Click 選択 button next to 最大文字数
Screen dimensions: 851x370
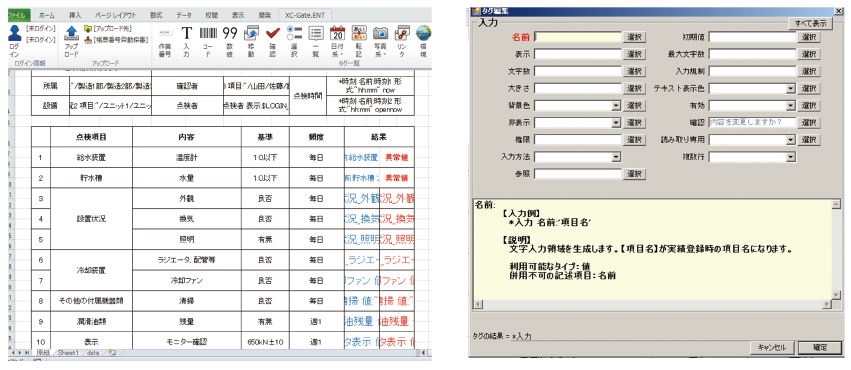(x=809, y=54)
